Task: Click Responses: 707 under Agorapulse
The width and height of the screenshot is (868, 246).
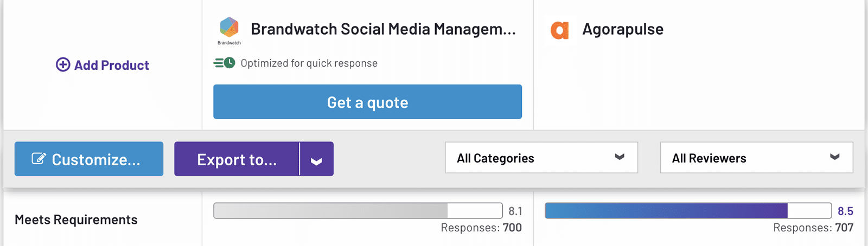Action: point(813,228)
